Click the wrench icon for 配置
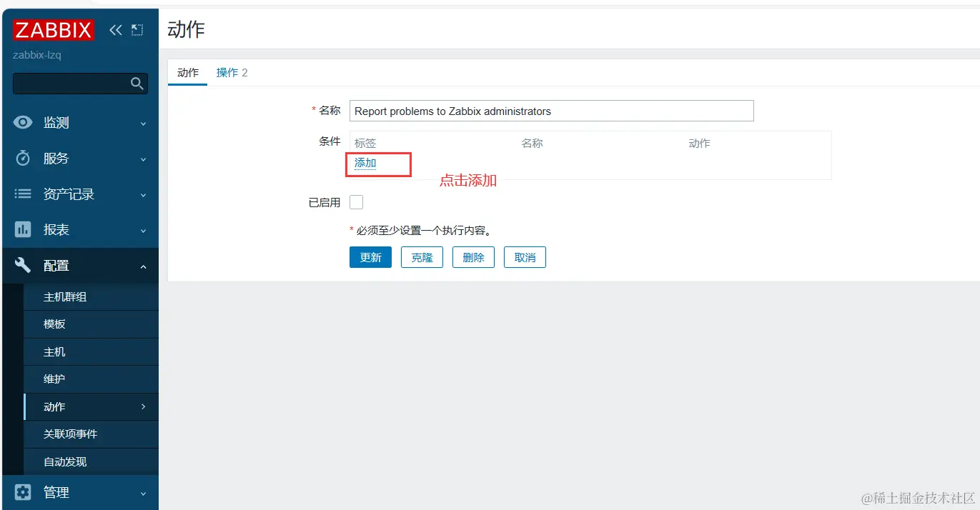 pos(23,266)
